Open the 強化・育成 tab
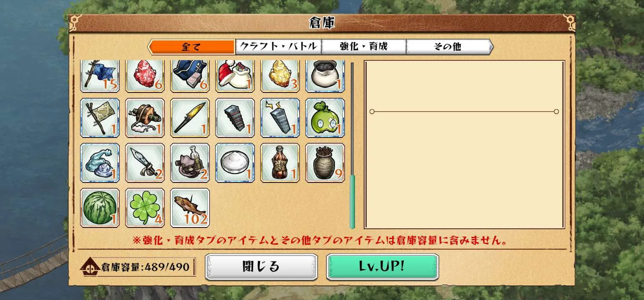This screenshot has width=644, height=300. (x=364, y=47)
